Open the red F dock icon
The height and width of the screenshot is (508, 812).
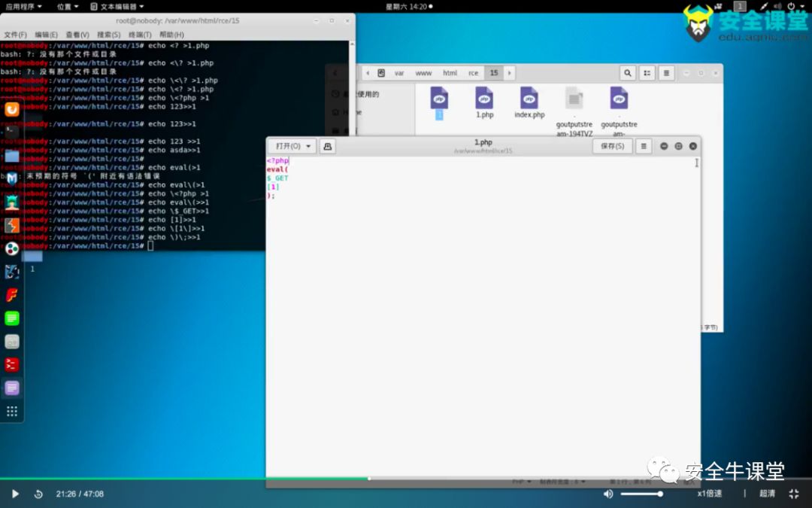pos(11,295)
